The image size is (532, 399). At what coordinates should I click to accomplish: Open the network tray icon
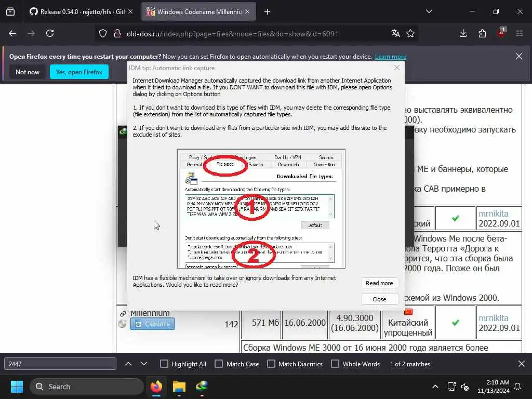click(451, 387)
